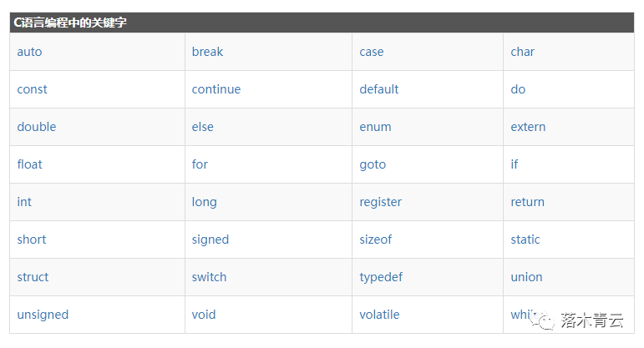Click the 'volatile' keyword link
Screen dimensions: 644x348
(380, 315)
